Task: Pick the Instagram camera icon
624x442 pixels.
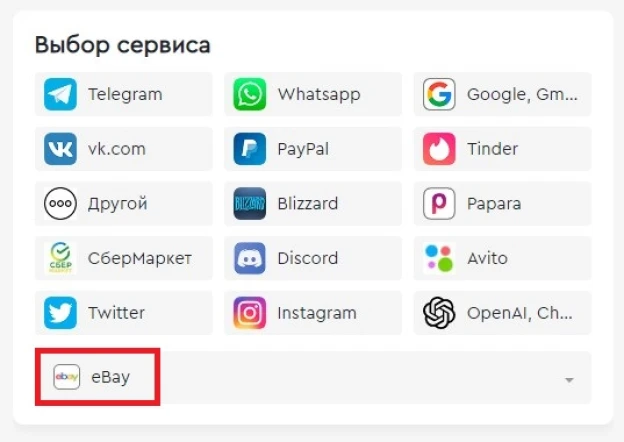Action: point(250,313)
